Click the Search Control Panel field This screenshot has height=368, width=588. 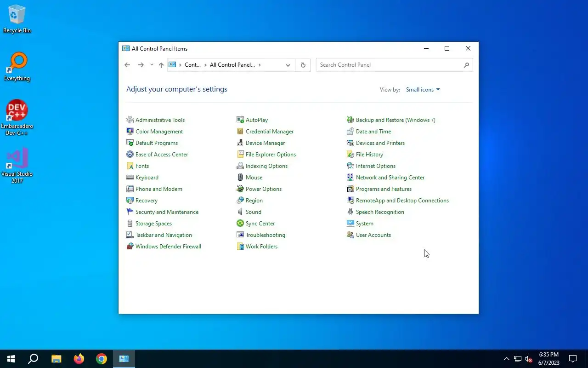(394, 65)
